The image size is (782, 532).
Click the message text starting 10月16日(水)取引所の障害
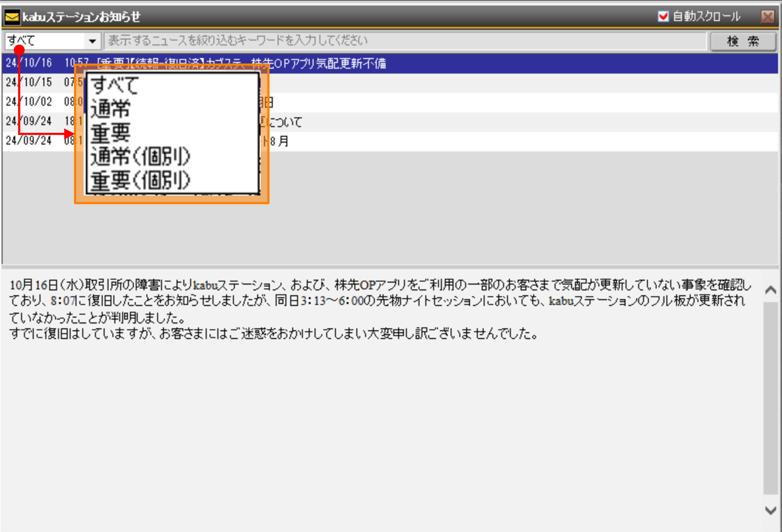tap(380, 309)
